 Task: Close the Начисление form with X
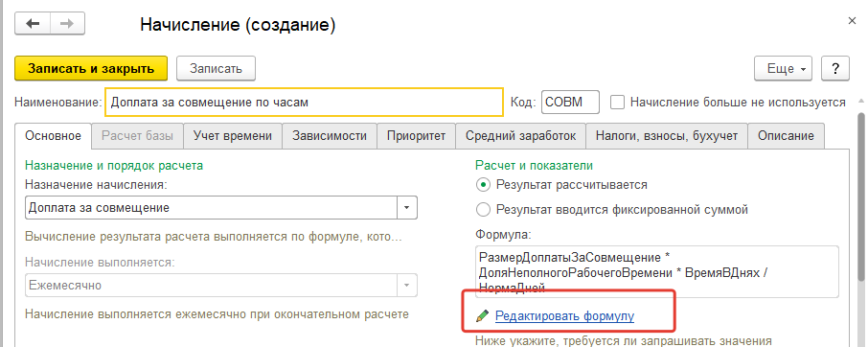[852, 20]
